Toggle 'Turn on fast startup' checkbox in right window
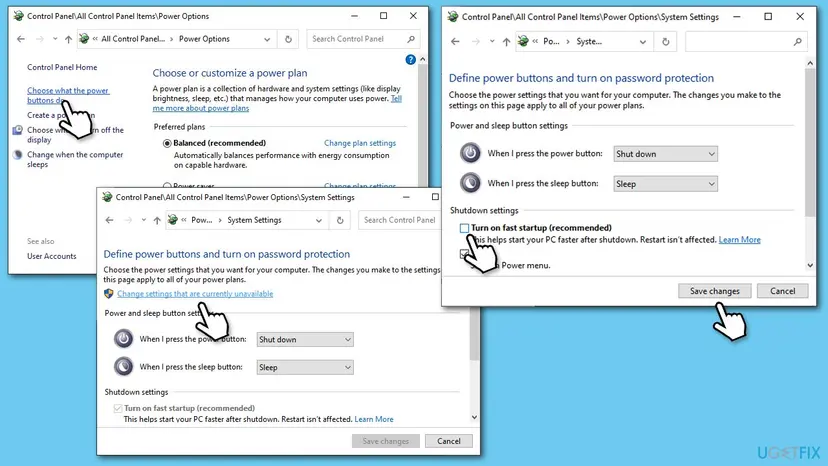The image size is (828, 466). (x=464, y=228)
